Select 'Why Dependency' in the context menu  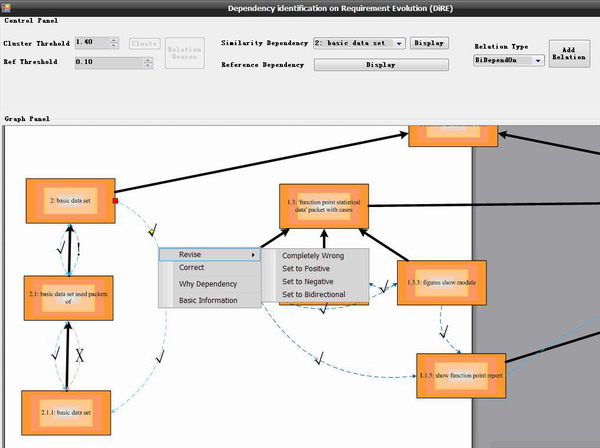[208, 284]
